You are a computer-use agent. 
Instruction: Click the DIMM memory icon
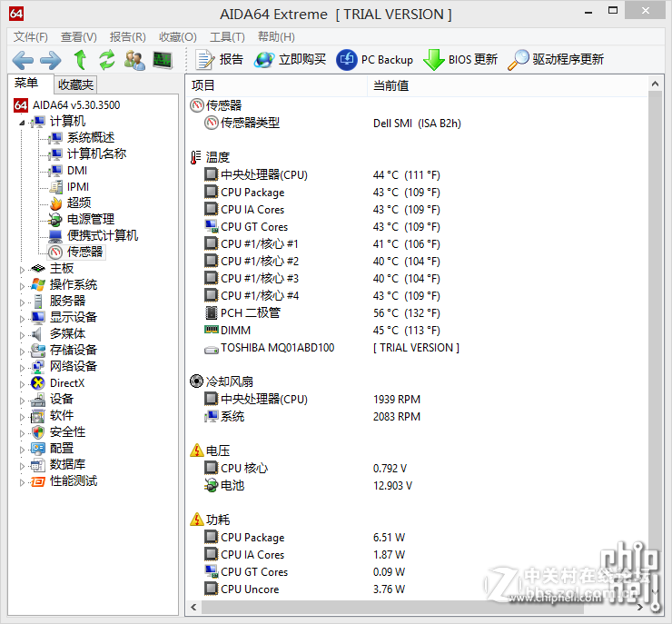coord(211,330)
